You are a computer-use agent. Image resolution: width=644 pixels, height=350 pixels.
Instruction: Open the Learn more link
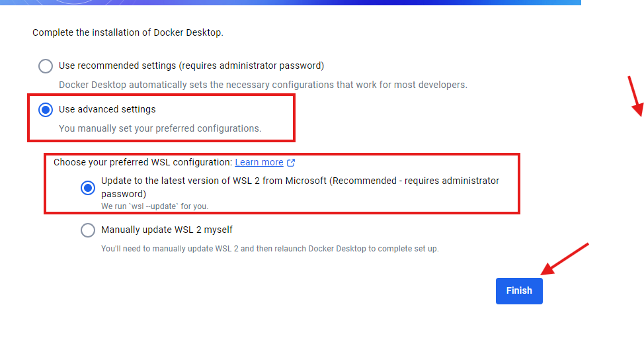pos(259,162)
